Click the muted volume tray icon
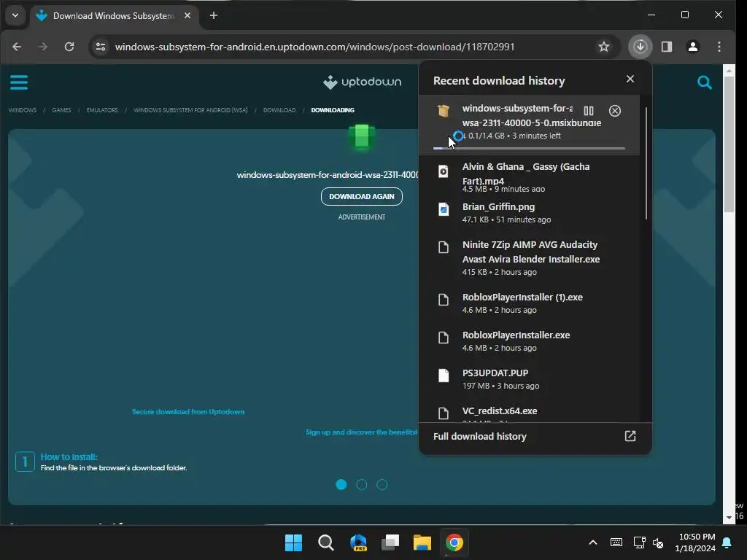This screenshot has width=747, height=560. click(x=658, y=542)
